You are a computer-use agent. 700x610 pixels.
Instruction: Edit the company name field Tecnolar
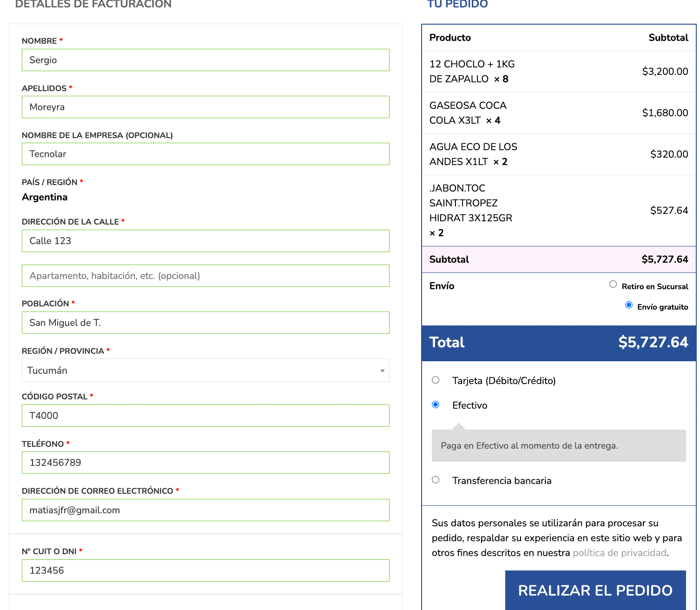(x=205, y=154)
